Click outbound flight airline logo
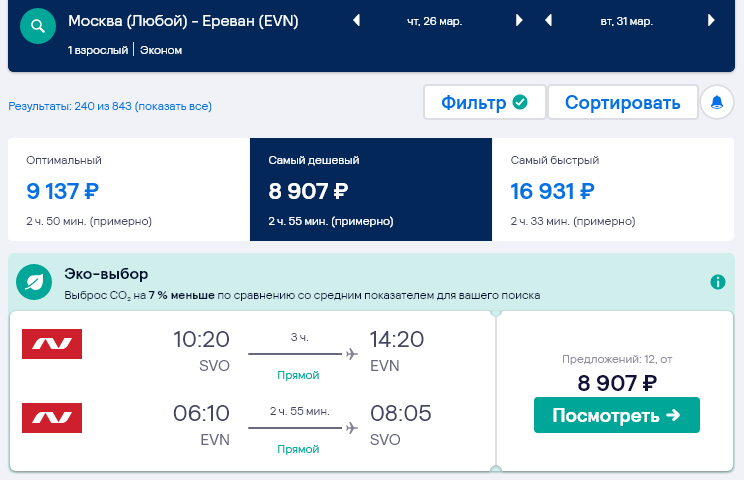 click(52, 344)
